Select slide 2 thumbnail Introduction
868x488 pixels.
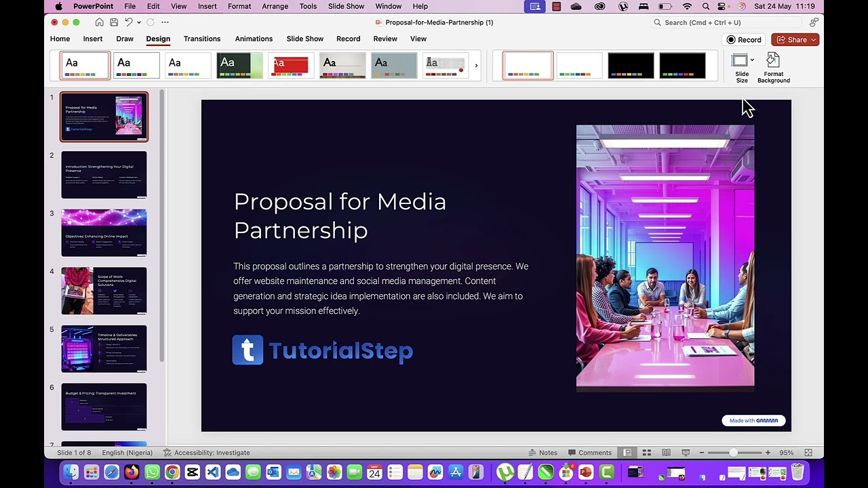point(104,175)
